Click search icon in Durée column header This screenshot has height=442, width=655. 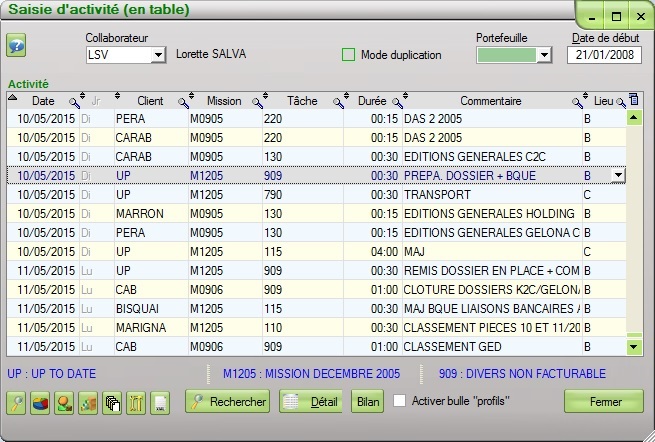pos(397,103)
